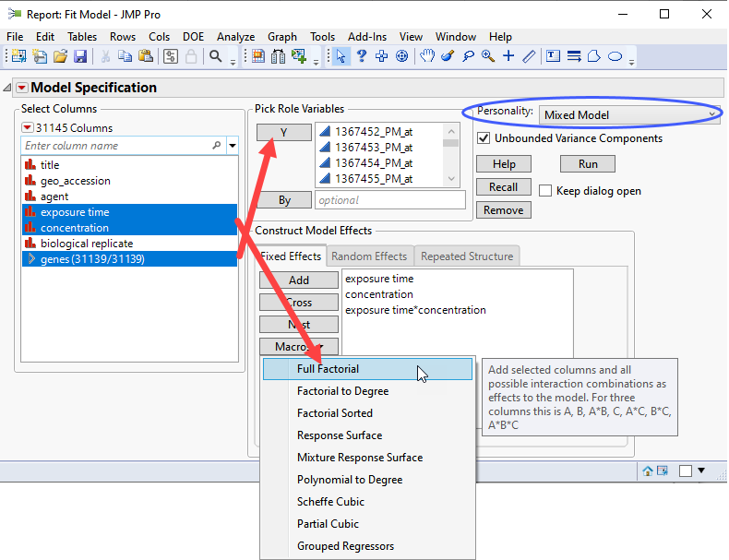Enable the Keep dialog open checkbox
729x560 pixels.
pos(545,191)
